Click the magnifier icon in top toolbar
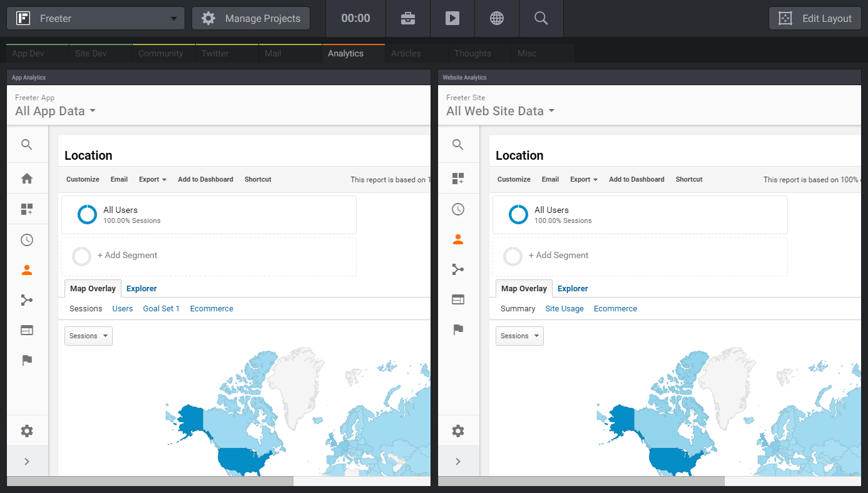The image size is (868, 493). pyautogui.click(x=541, y=18)
